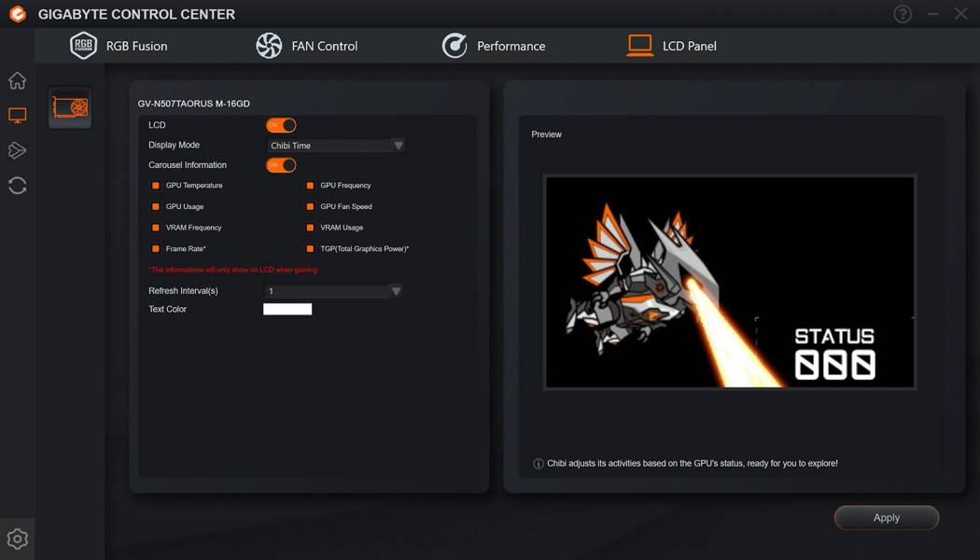Uncheck VRAM Frequency checkbox
The image size is (980, 560).
156,228
